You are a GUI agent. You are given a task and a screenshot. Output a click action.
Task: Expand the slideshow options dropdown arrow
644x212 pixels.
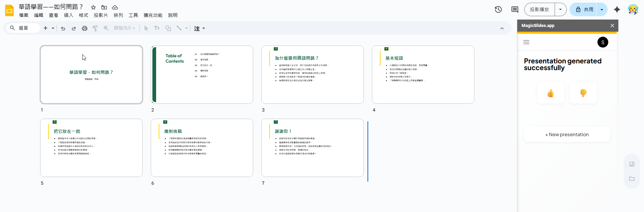click(560, 9)
